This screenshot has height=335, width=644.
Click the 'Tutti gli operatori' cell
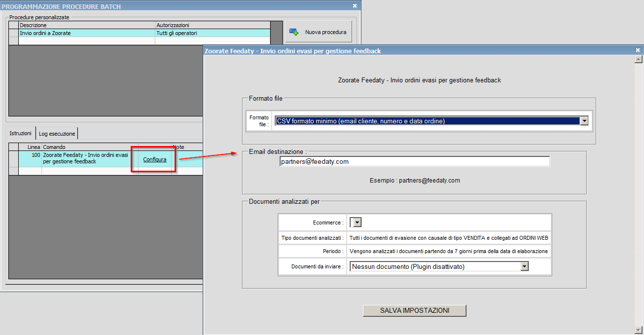point(213,33)
